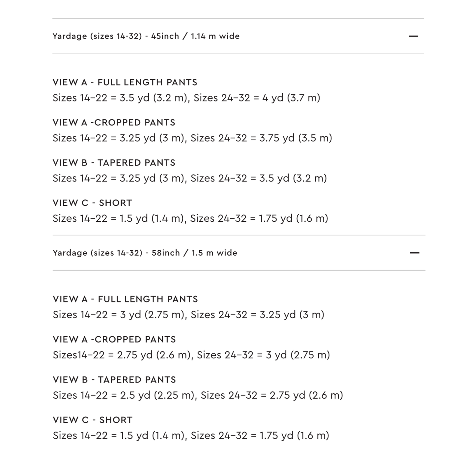Screen dimensions: 476x476
Task: Select 'View A -Cropped Pants' heading under 45inch
Action: [114, 123]
